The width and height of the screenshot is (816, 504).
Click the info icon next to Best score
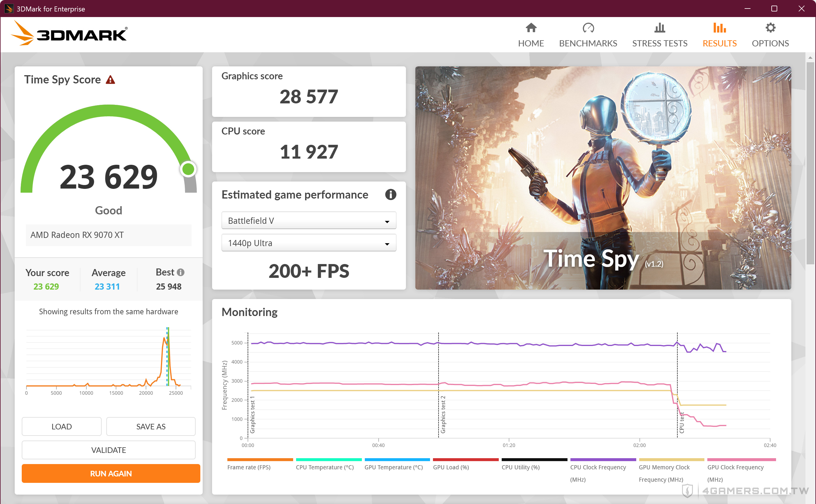coord(181,272)
